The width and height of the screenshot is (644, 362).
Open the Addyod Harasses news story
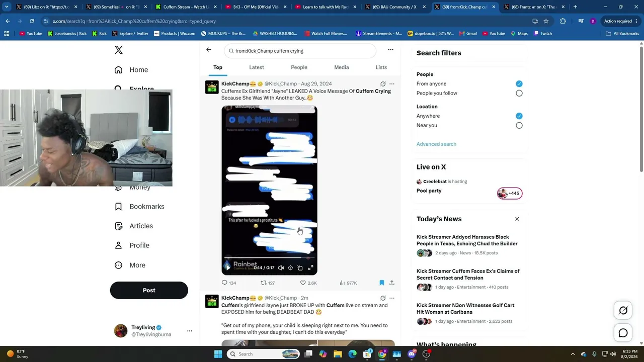coord(467,240)
